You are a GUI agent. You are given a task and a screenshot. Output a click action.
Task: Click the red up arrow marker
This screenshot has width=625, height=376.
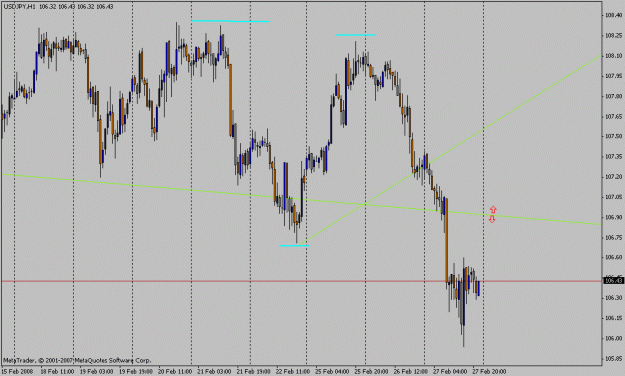coord(493,209)
